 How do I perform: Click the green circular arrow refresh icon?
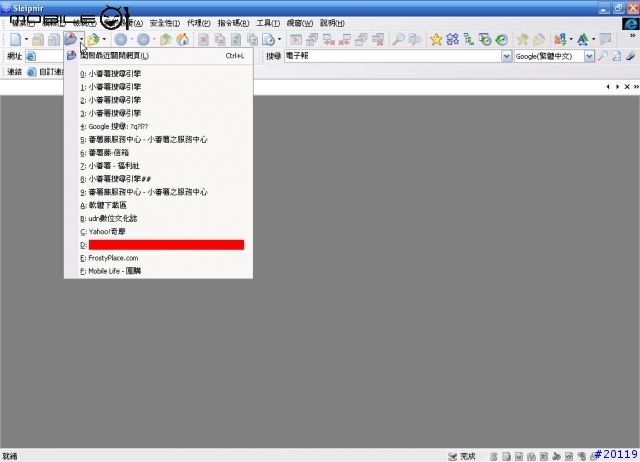point(502,40)
